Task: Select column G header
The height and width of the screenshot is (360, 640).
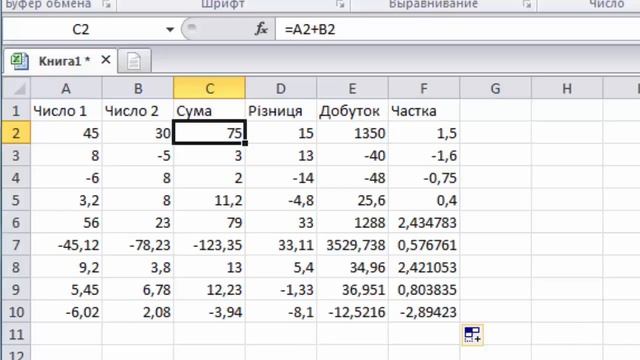Action: [x=496, y=88]
